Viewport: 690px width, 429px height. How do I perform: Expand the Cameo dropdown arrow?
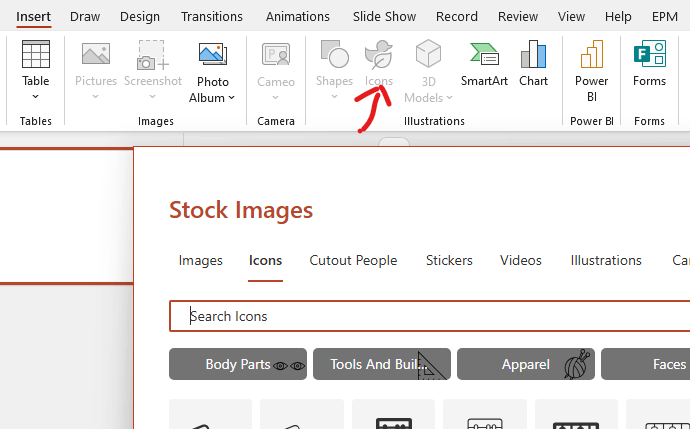click(x=275, y=97)
